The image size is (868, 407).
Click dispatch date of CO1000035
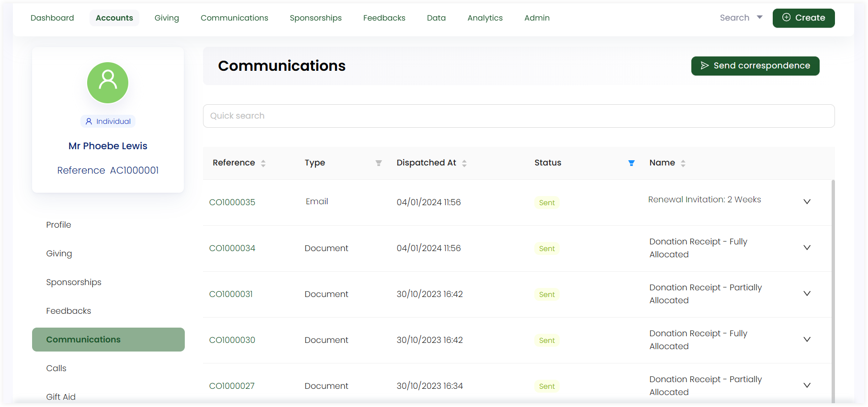428,202
